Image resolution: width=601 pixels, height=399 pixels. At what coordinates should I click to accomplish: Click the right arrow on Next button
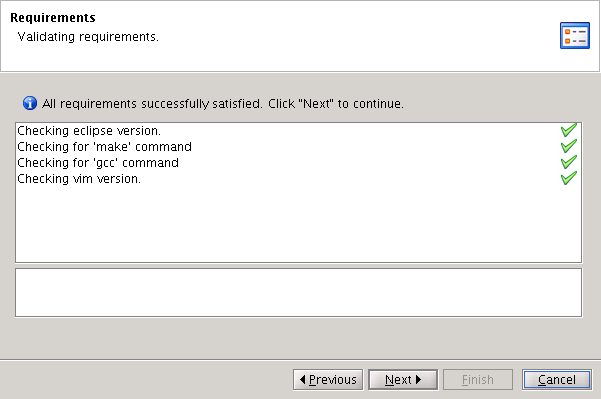point(419,379)
